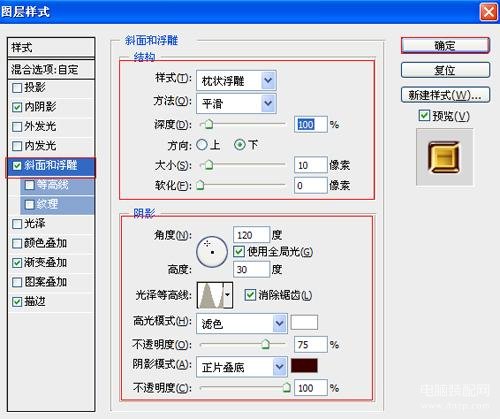
Task: Toggle the 使用全局光 checkbox
Action: pyautogui.click(x=239, y=251)
